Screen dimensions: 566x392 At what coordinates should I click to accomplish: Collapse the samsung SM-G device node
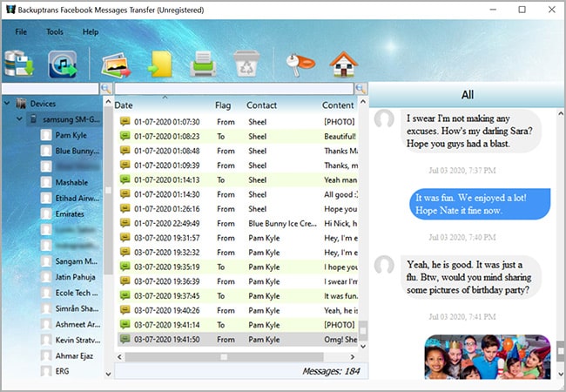click(x=19, y=119)
